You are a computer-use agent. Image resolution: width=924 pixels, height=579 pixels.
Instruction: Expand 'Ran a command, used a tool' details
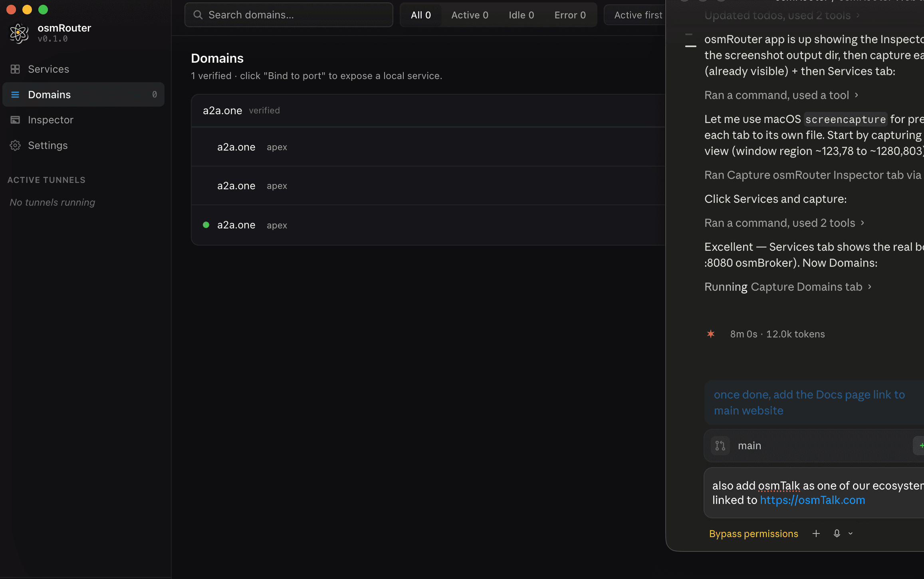click(x=781, y=95)
